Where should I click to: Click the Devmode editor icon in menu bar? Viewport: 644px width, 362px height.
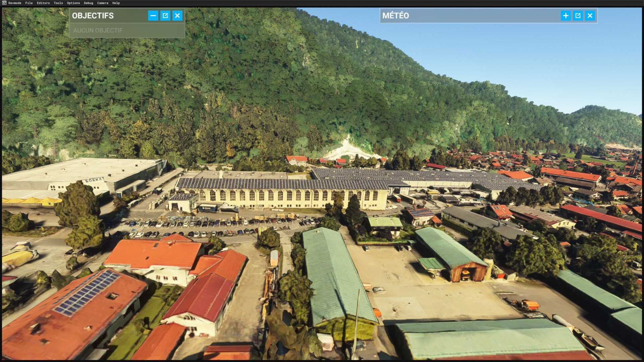pos(4,3)
